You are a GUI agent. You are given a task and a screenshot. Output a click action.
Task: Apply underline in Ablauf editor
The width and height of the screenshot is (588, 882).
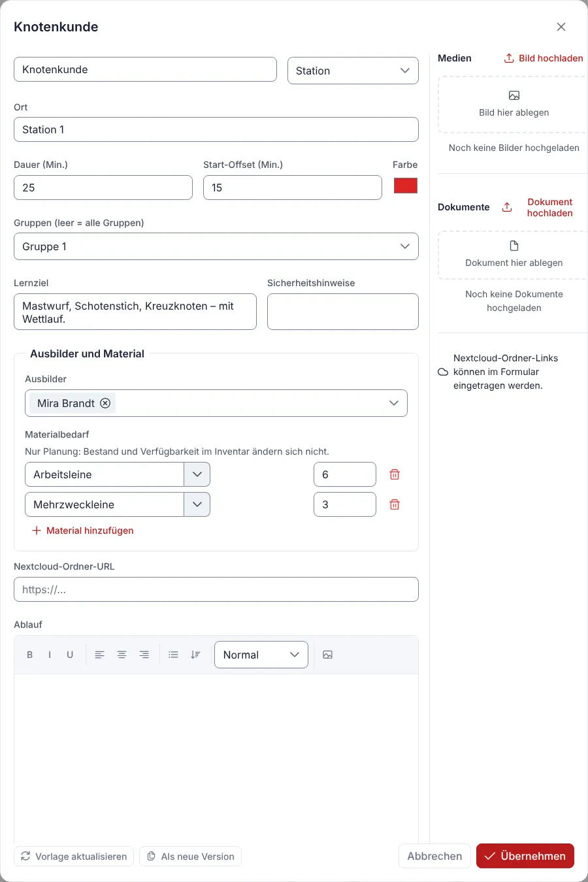pos(70,655)
